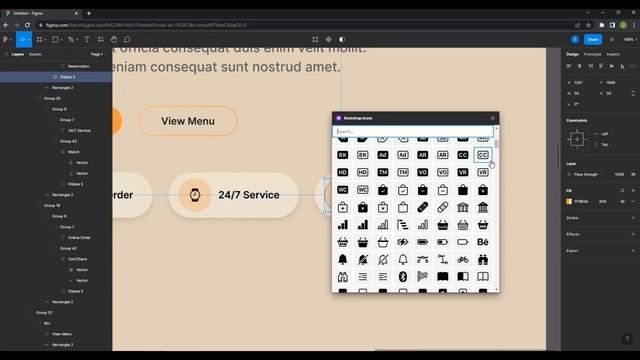This screenshot has height=360, width=640.
Task: Choose the Behance logo icon
Action: (x=482, y=242)
